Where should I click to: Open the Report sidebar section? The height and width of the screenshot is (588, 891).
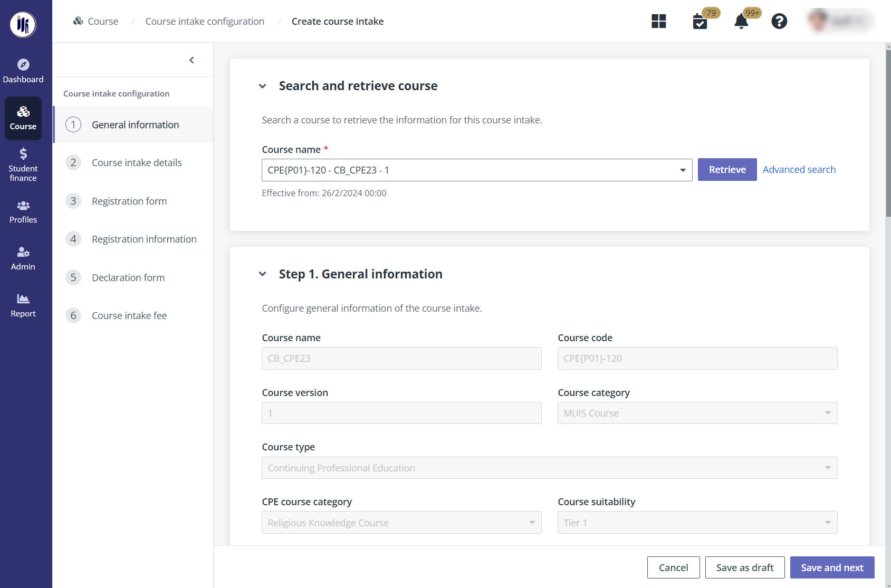tap(23, 306)
